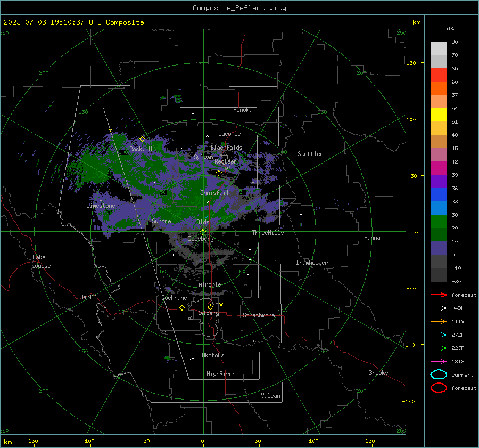The width and height of the screenshot is (479, 448).
Task: Click the 'Drumheller' map label
Action: click(x=312, y=263)
